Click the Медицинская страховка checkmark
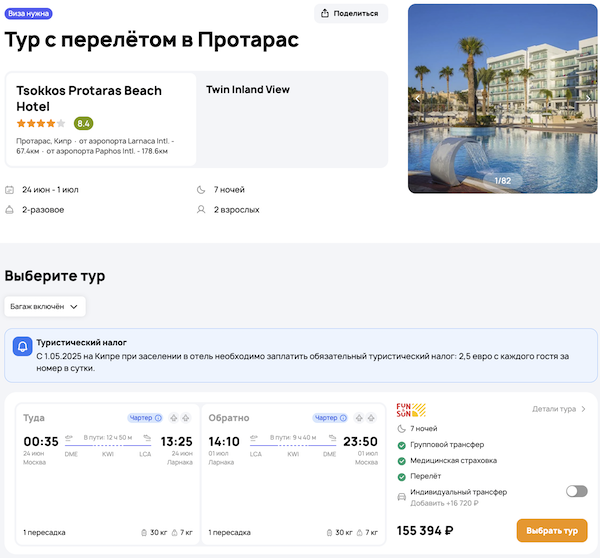The height and width of the screenshot is (558, 600). 402,460
